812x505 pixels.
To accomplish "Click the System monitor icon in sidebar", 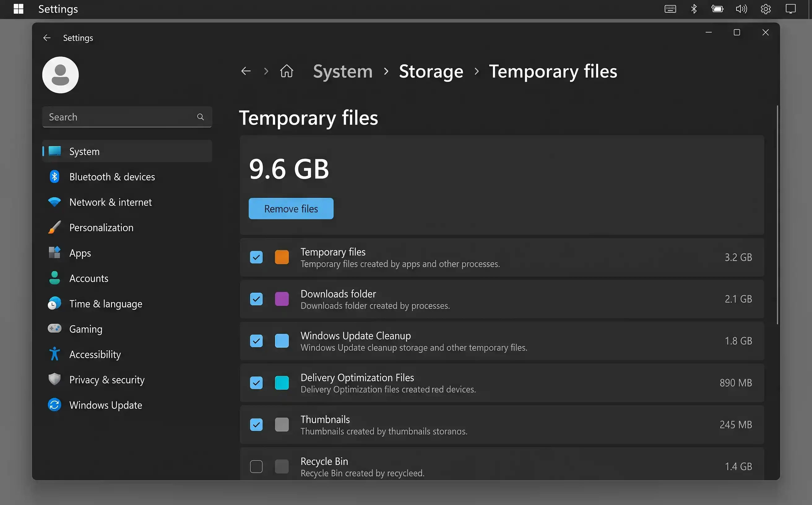I will point(55,151).
